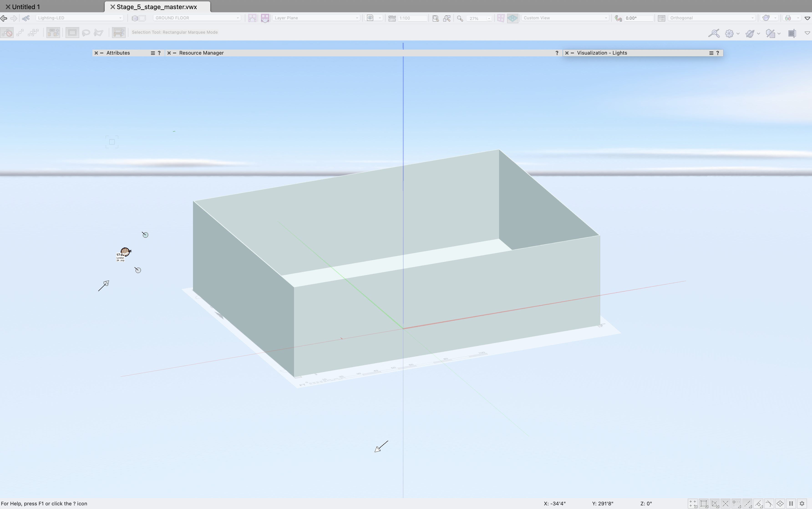Viewport: 812px width, 509px height.
Task: Click inside the rotation angle 0.00° field
Action: tap(638, 18)
